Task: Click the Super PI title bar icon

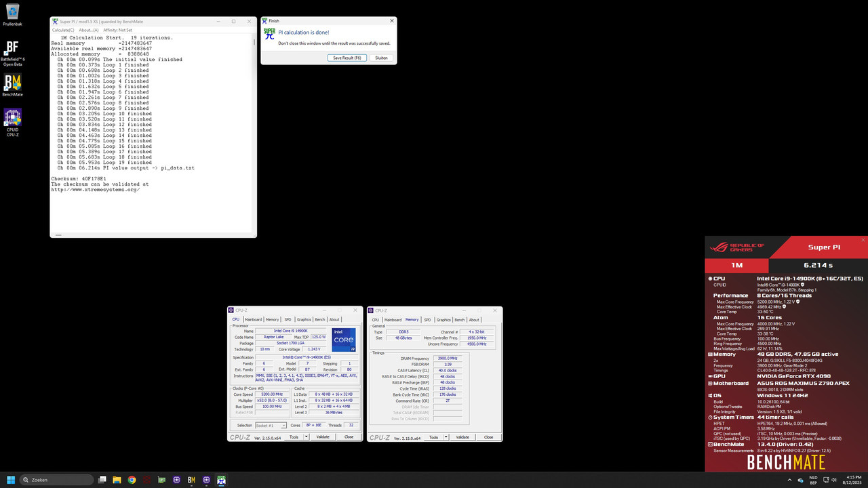Action: [55, 21]
